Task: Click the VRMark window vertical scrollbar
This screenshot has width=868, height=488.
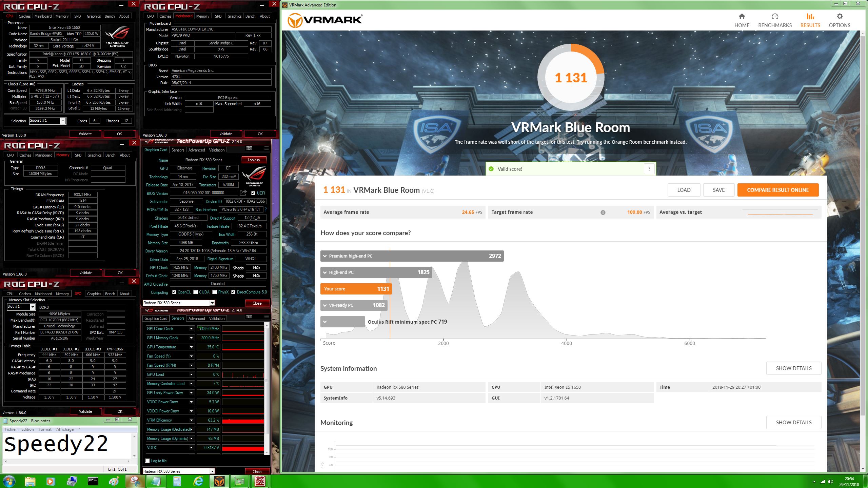Action: pos(863,226)
